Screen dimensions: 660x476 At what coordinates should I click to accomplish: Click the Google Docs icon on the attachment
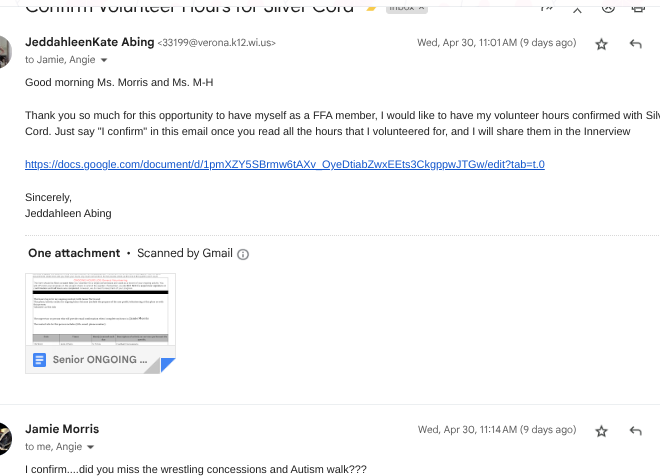40,360
